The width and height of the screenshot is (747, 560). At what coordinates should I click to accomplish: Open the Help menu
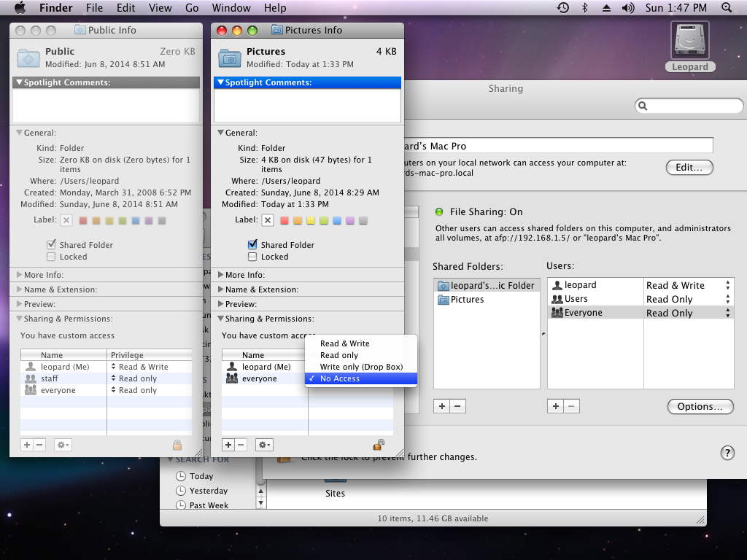[x=275, y=7]
